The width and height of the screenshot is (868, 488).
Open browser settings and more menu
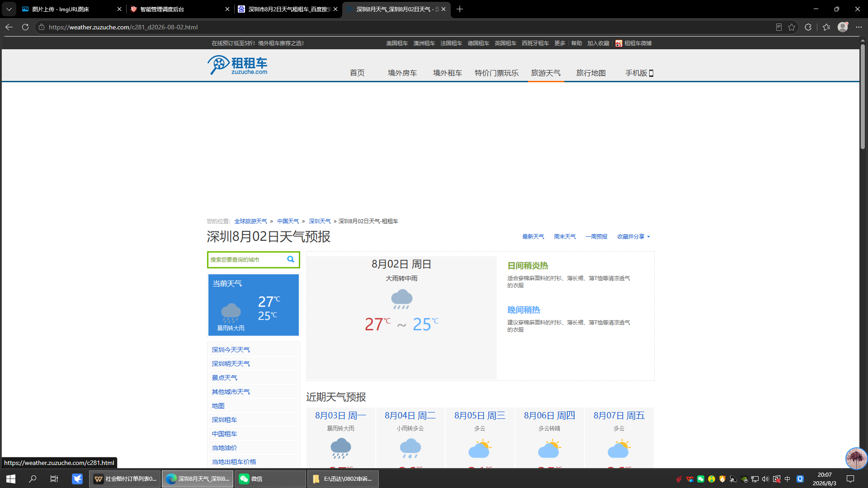click(x=859, y=27)
